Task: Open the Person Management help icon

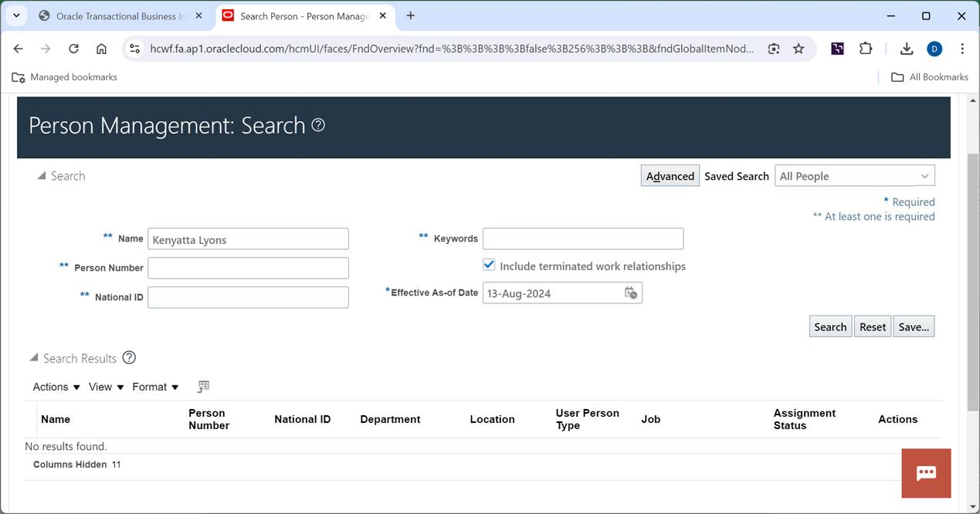Action: 317,125
